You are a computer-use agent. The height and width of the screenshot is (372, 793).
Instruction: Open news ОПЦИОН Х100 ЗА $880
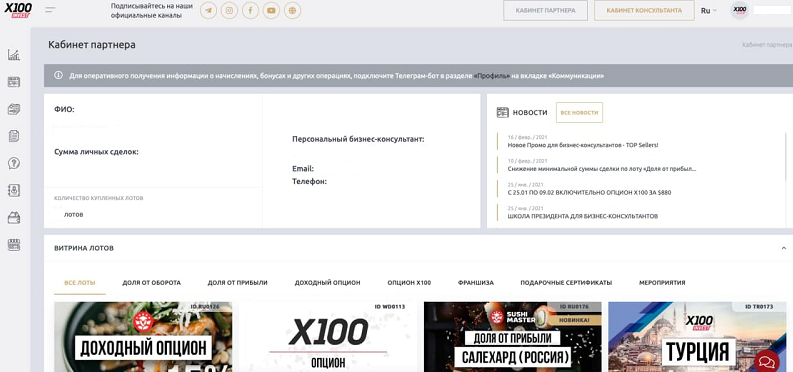[x=589, y=193]
